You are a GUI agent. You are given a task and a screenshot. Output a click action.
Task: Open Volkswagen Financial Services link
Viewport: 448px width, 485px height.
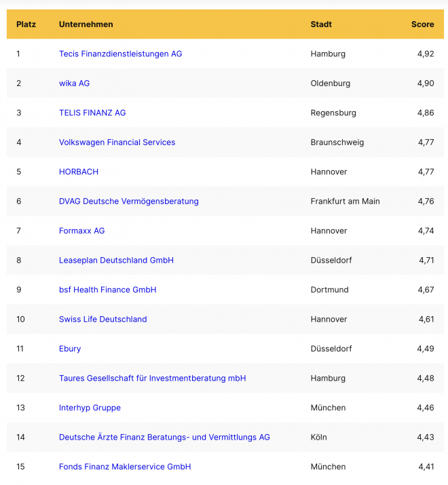[x=117, y=142]
